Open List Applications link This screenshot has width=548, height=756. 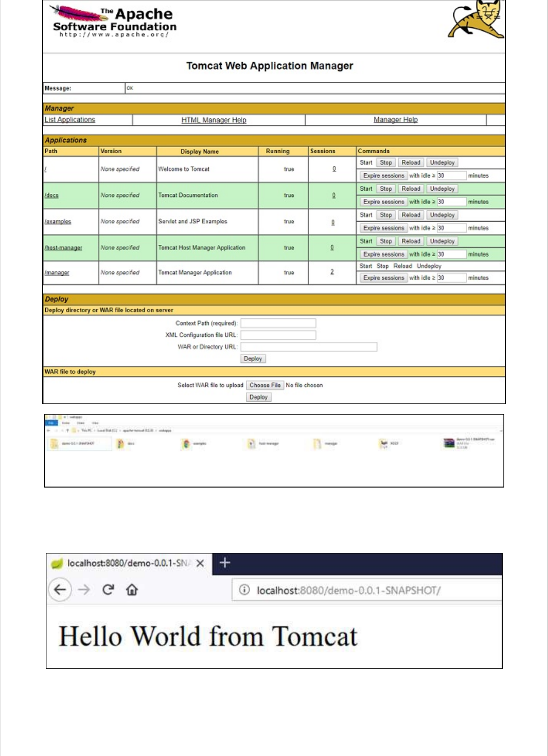(70, 120)
